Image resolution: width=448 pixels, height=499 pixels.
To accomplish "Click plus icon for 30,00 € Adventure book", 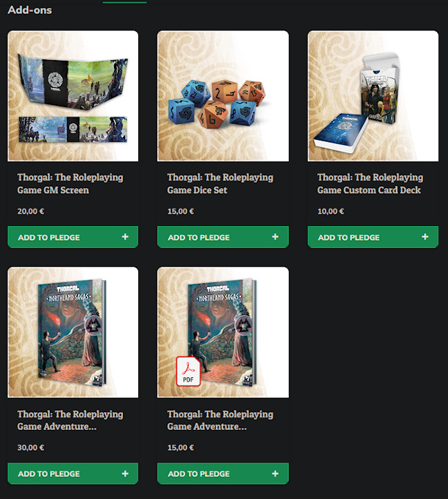I will [x=125, y=473].
